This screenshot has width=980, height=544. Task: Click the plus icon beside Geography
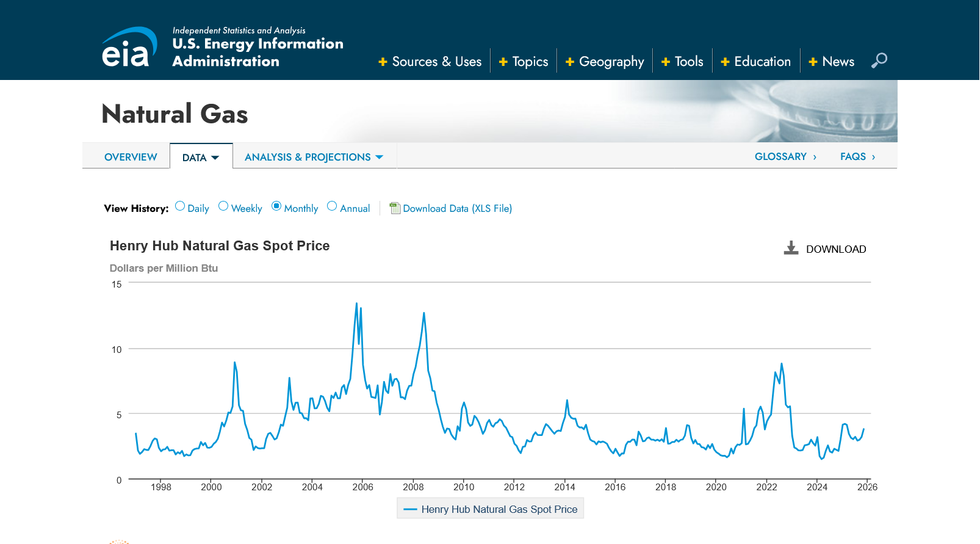(x=569, y=62)
